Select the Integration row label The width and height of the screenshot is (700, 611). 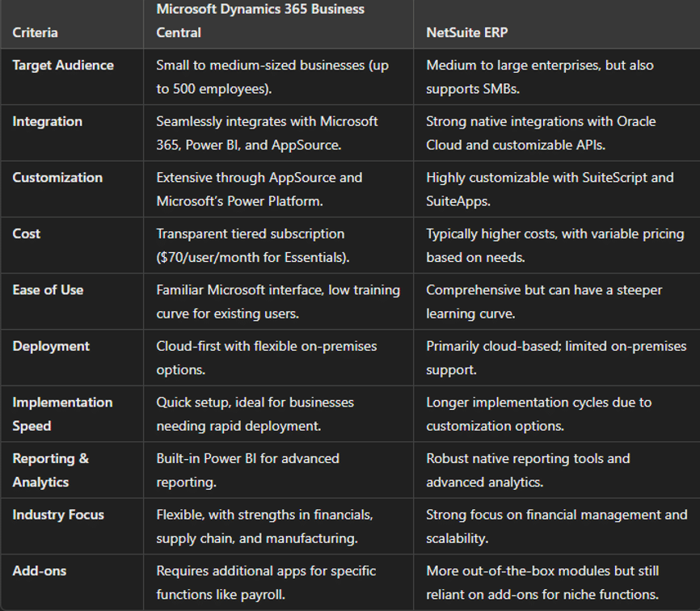(47, 121)
